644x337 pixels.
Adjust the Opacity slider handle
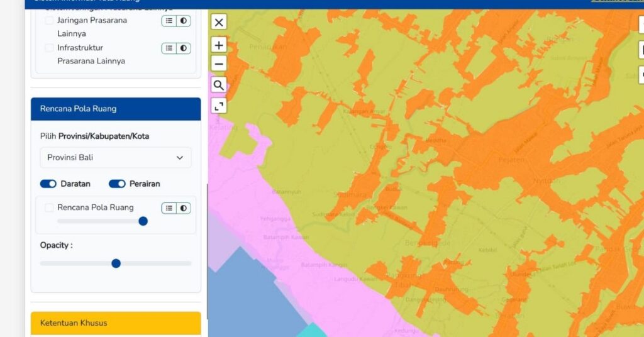(116, 263)
